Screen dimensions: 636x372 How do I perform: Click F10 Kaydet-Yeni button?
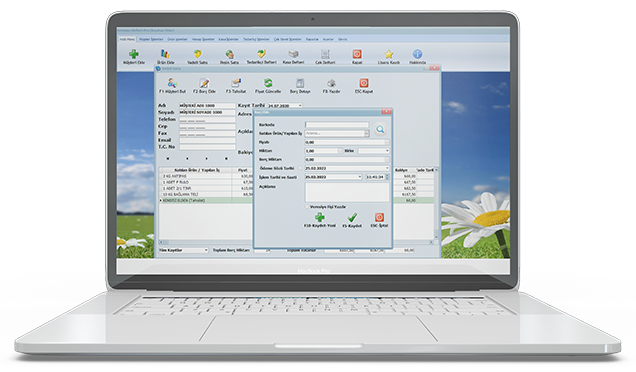(320, 220)
